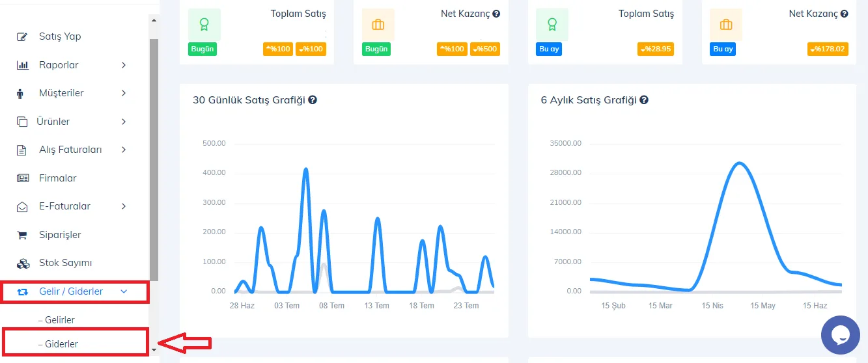The image size is (868, 363).
Task: Expand the Alış Faturaları submenu chevron
Action: click(x=124, y=150)
